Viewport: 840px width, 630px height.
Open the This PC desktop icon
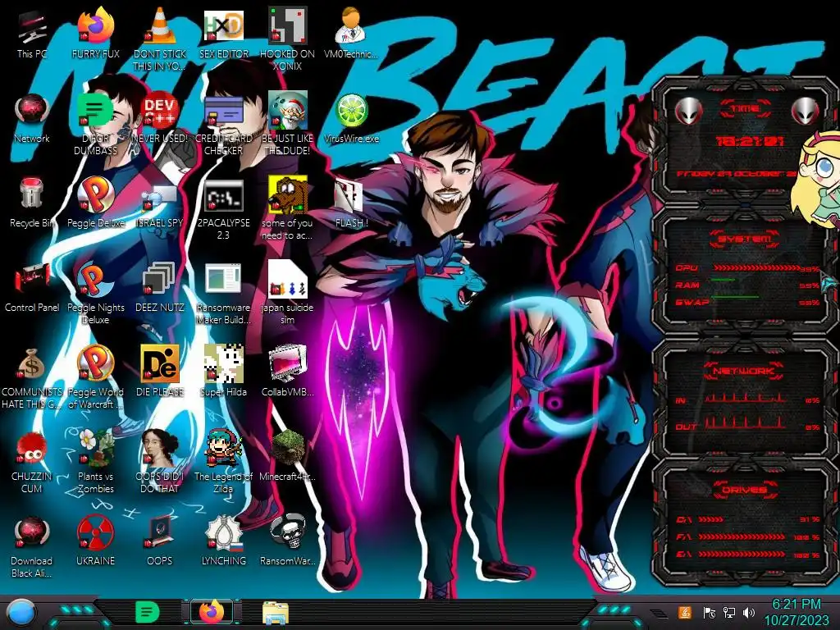click(x=32, y=34)
